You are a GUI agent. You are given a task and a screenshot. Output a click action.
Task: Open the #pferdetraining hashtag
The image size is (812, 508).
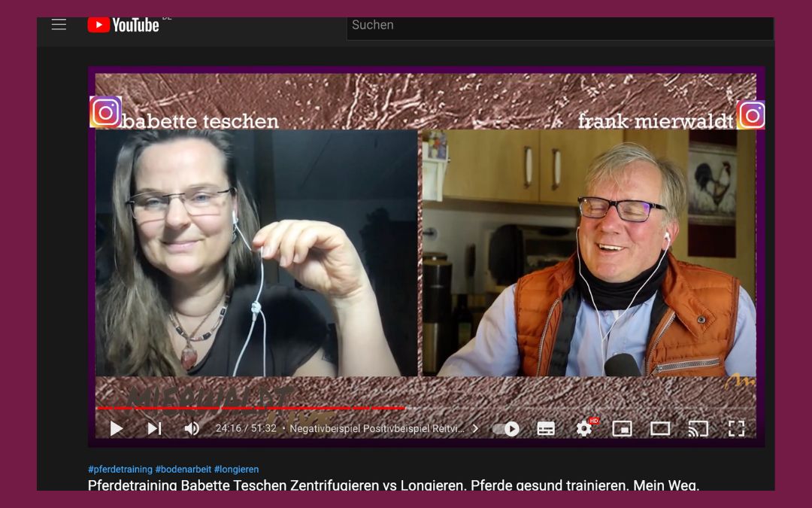[x=120, y=469]
